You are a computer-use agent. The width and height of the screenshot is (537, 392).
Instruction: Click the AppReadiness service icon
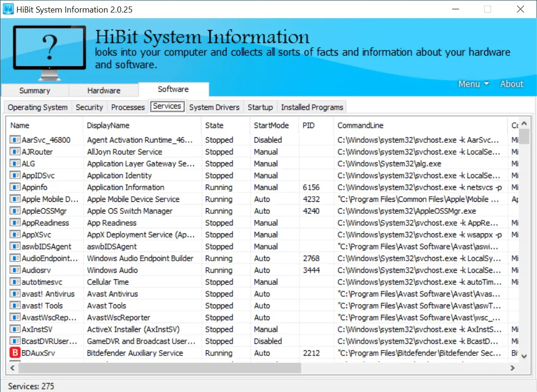click(15, 223)
